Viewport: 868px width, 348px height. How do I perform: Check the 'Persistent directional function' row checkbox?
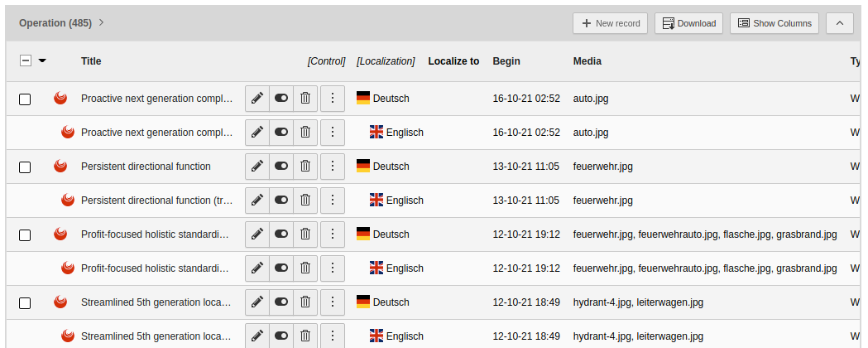[25, 167]
